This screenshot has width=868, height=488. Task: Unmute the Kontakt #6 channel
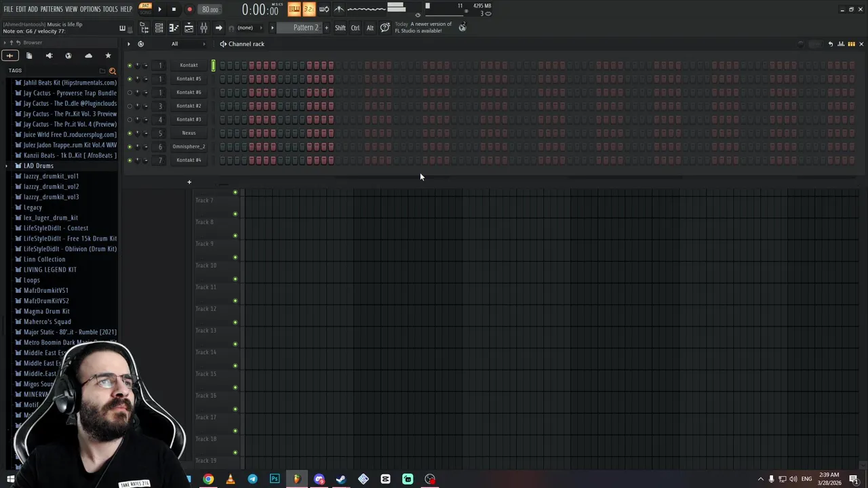(130, 93)
